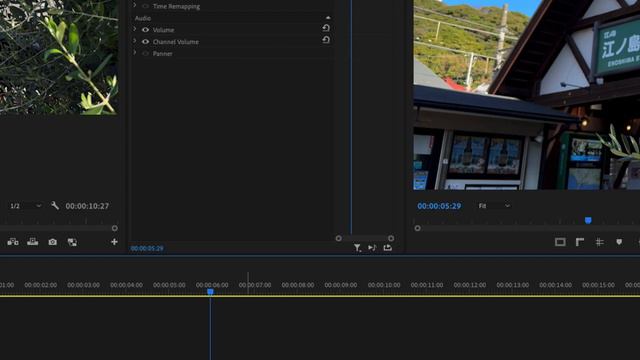Expand the Panner properties
Viewport: 640px width, 360px height.
click(135, 53)
